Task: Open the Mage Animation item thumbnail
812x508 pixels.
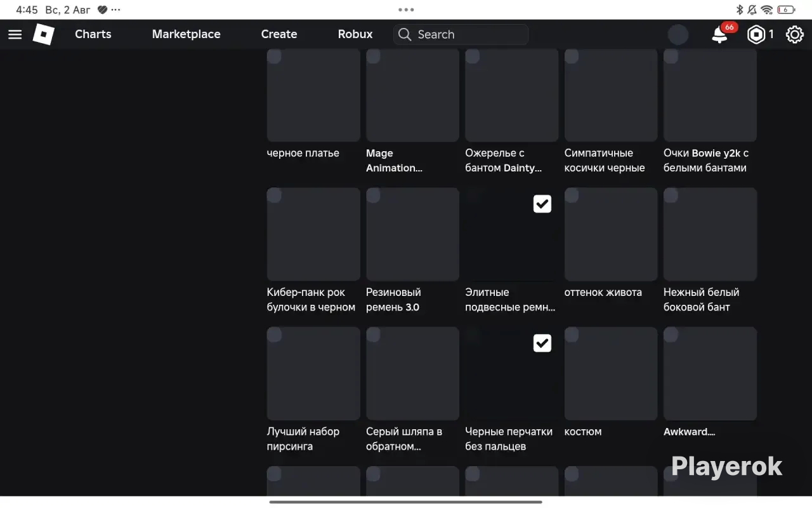Action: (412, 95)
